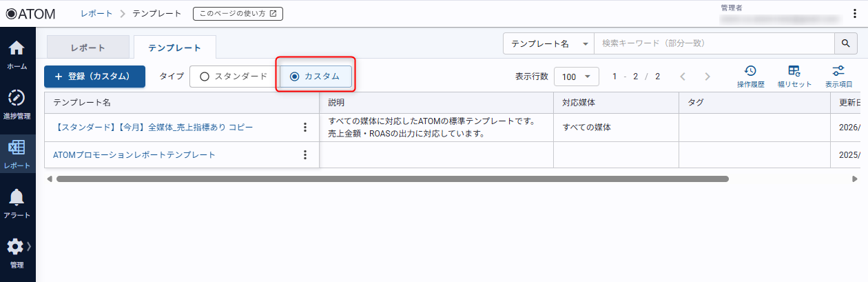Open the 管理 gear icon
This screenshot has height=282, width=868.
point(17,254)
